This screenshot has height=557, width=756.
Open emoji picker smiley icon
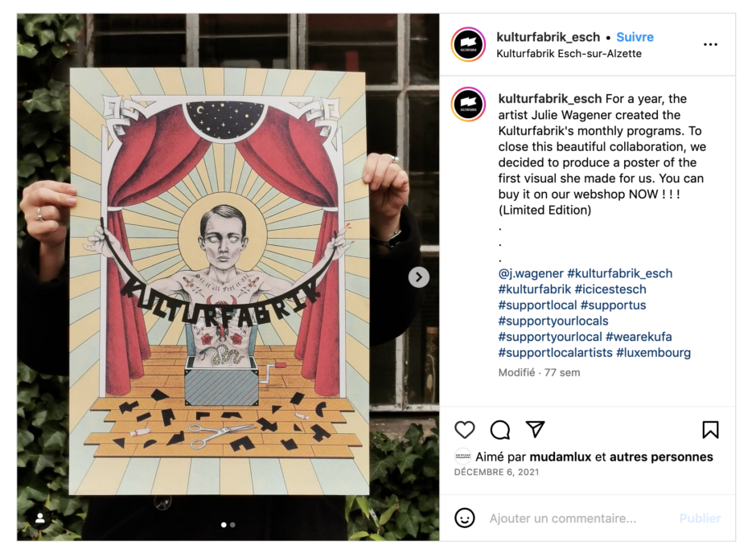click(x=465, y=518)
